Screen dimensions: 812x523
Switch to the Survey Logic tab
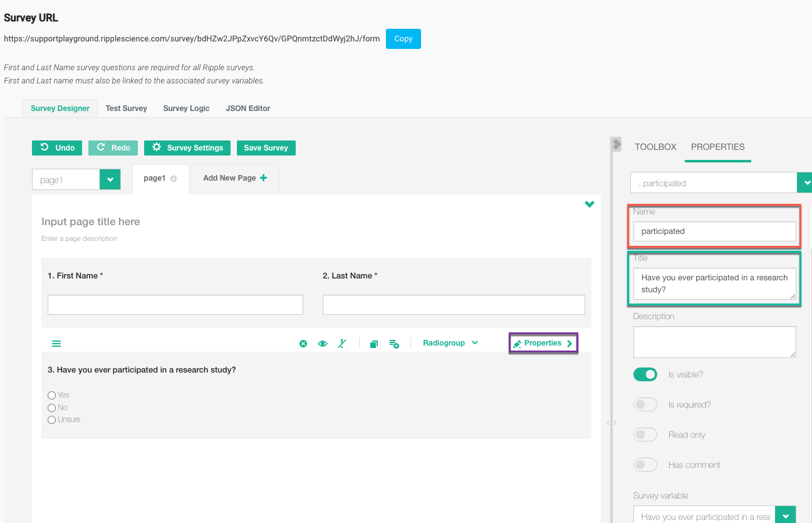pos(186,108)
